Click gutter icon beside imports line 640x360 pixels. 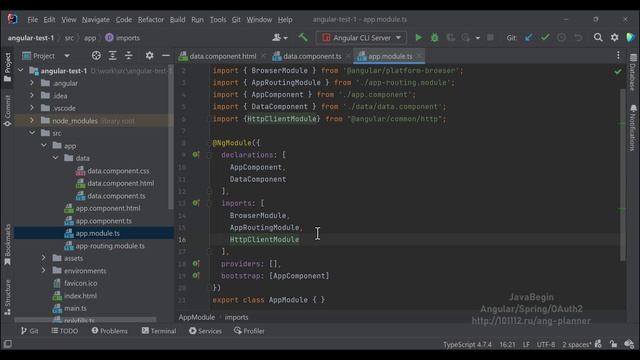click(x=196, y=203)
